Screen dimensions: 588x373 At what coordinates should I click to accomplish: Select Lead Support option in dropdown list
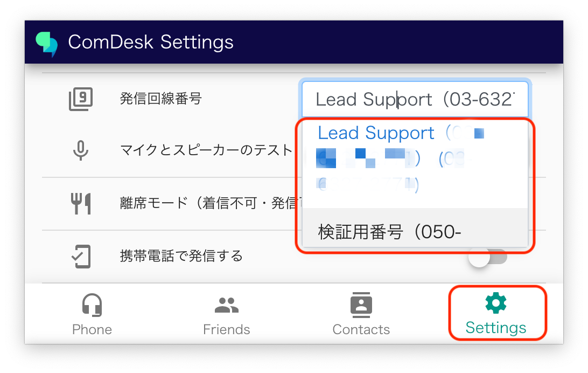click(376, 134)
